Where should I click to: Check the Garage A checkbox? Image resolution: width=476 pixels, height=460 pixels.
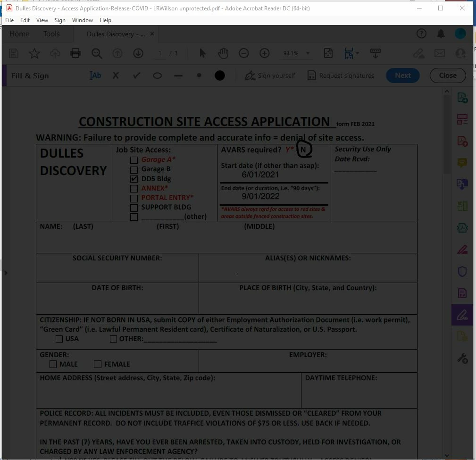point(134,160)
